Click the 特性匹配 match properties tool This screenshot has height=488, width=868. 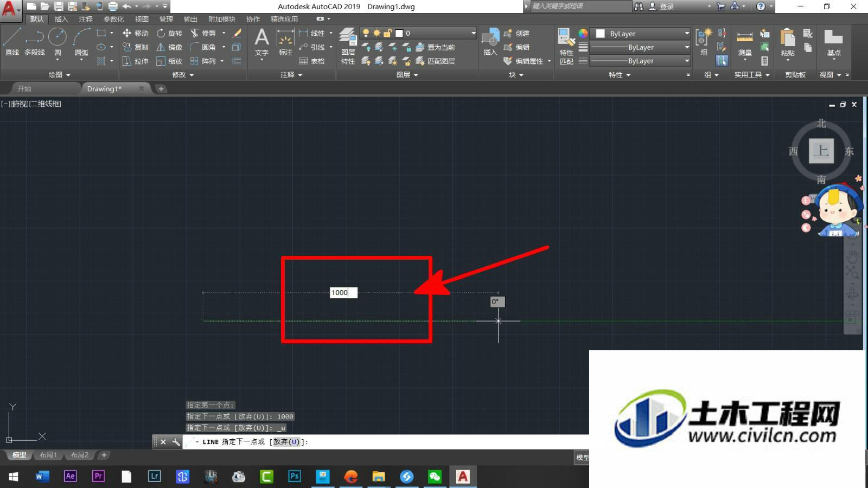[x=566, y=46]
